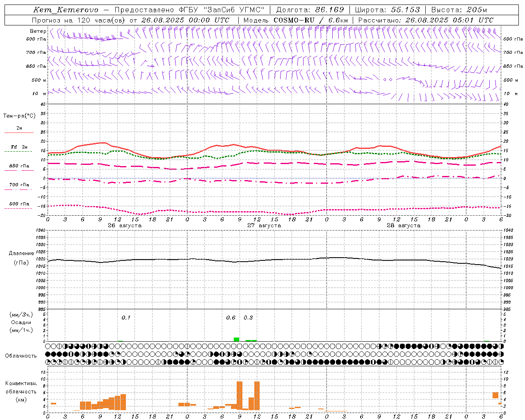The height and width of the screenshot is (420, 525).
Task: Click the "0.3" precipitation amount
Action: pos(248,317)
